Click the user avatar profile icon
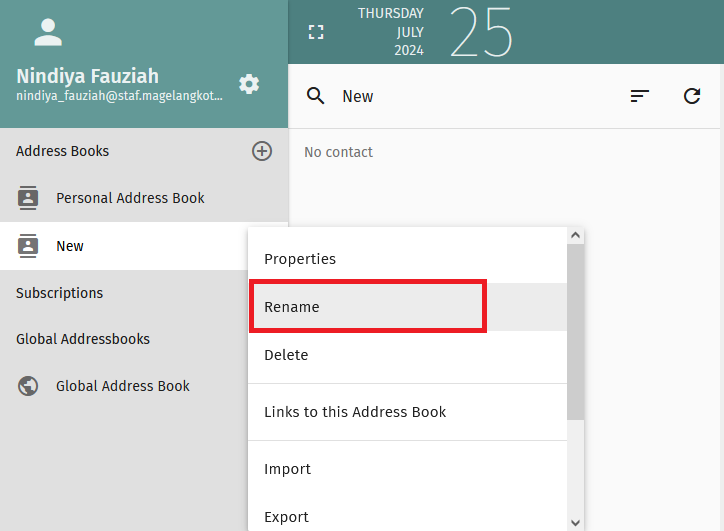Screen dimensions: 724x531 (48, 32)
